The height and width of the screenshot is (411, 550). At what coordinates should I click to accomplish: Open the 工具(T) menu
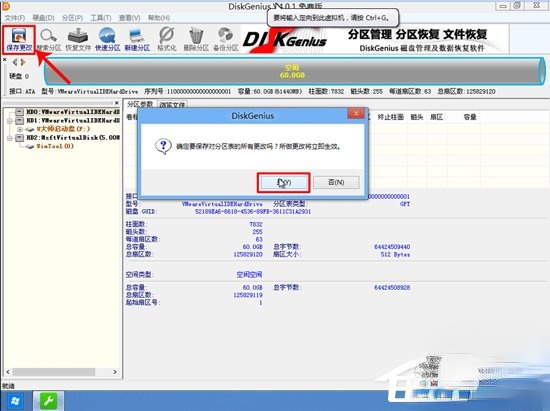(101, 18)
